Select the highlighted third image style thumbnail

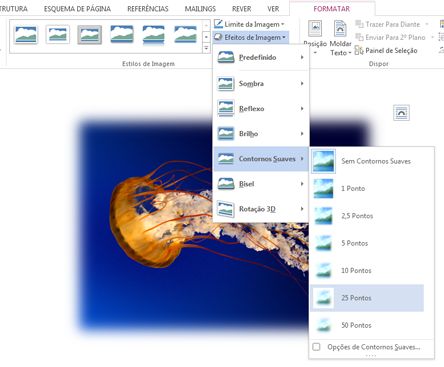90,35
